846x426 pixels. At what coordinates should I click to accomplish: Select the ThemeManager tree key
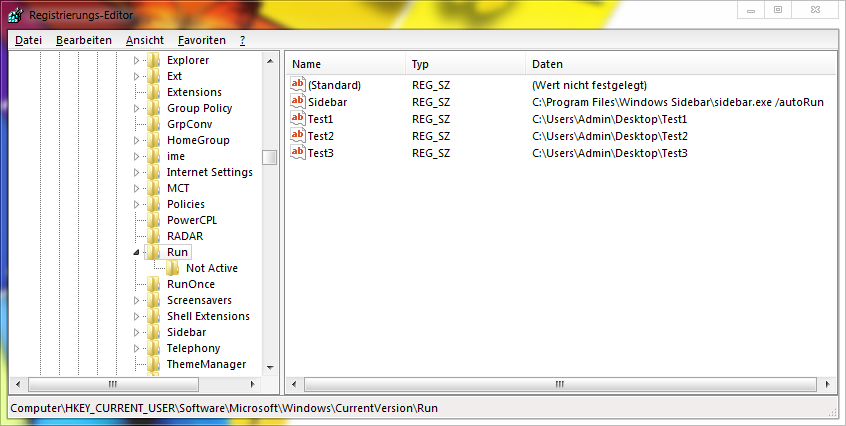pos(206,364)
